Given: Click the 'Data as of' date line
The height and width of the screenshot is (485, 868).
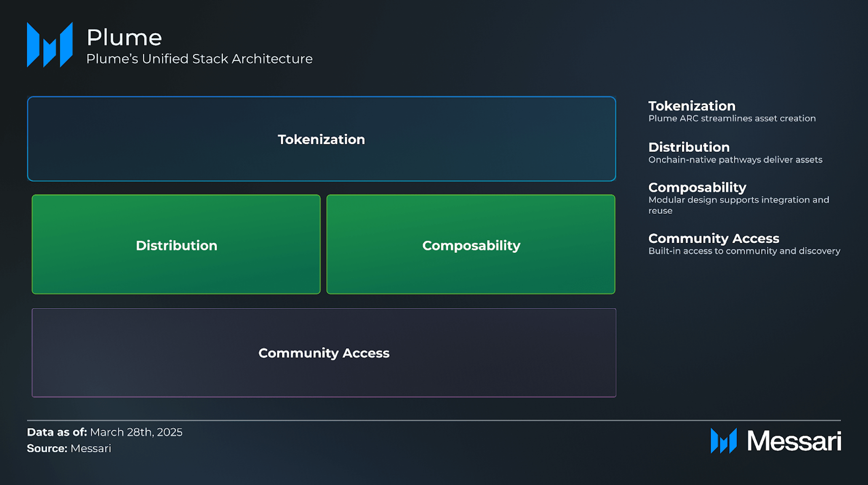Looking at the screenshot, I should click(105, 432).
